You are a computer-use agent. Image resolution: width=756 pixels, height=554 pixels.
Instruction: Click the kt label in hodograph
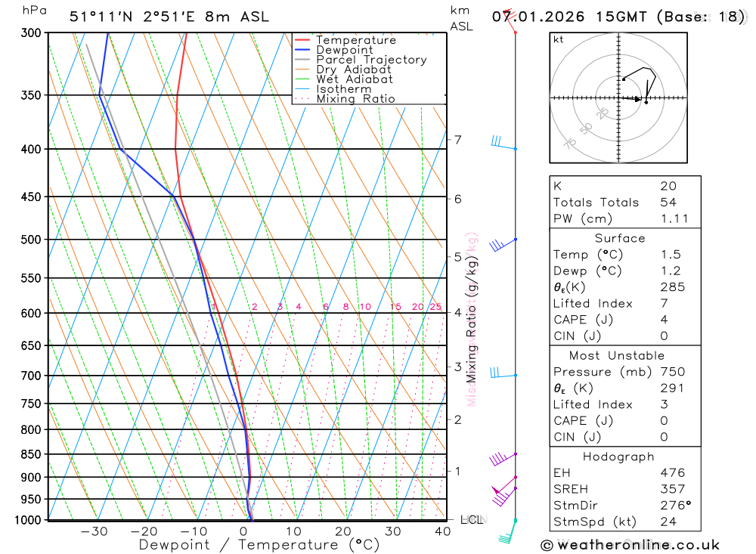tap(559, 39)
